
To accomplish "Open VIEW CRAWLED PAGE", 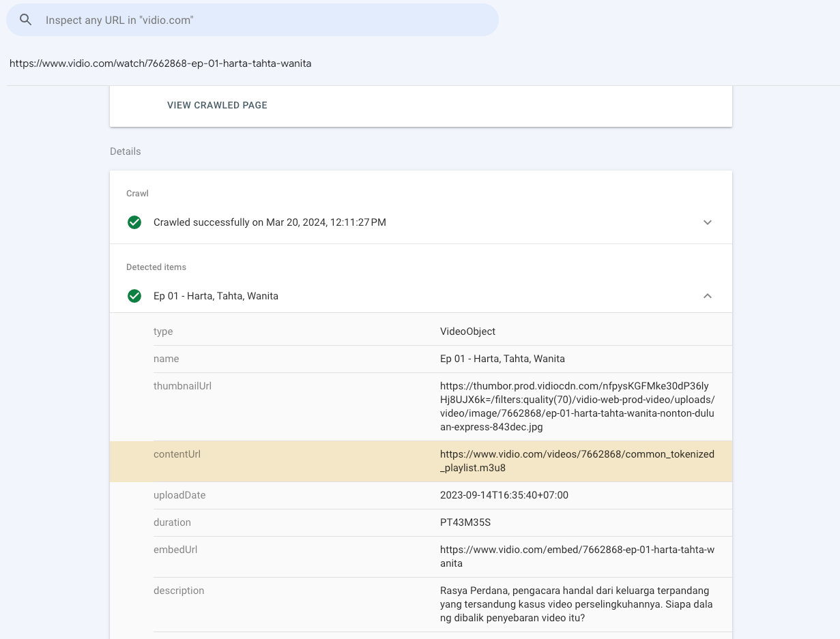I will [217, 105].
